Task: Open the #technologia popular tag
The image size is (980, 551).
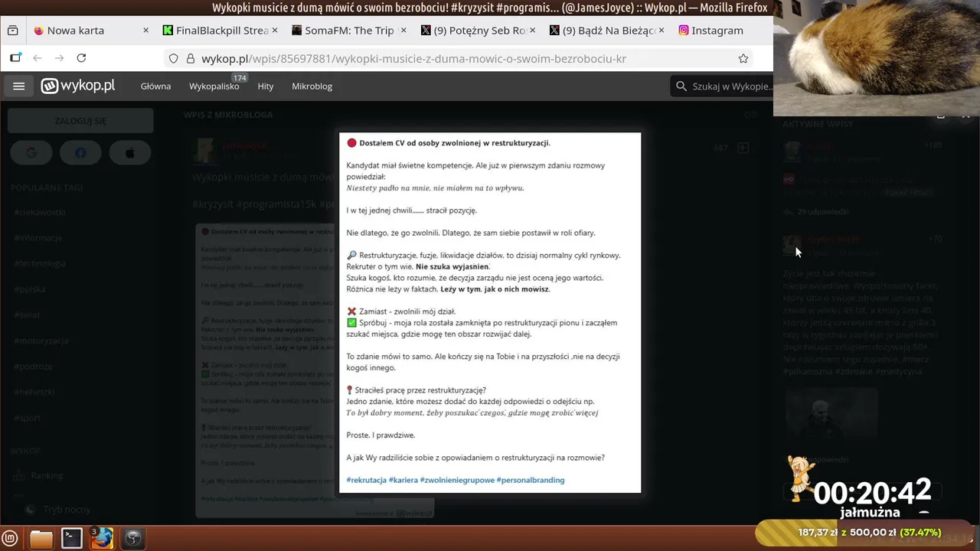Action: point(40,263)
